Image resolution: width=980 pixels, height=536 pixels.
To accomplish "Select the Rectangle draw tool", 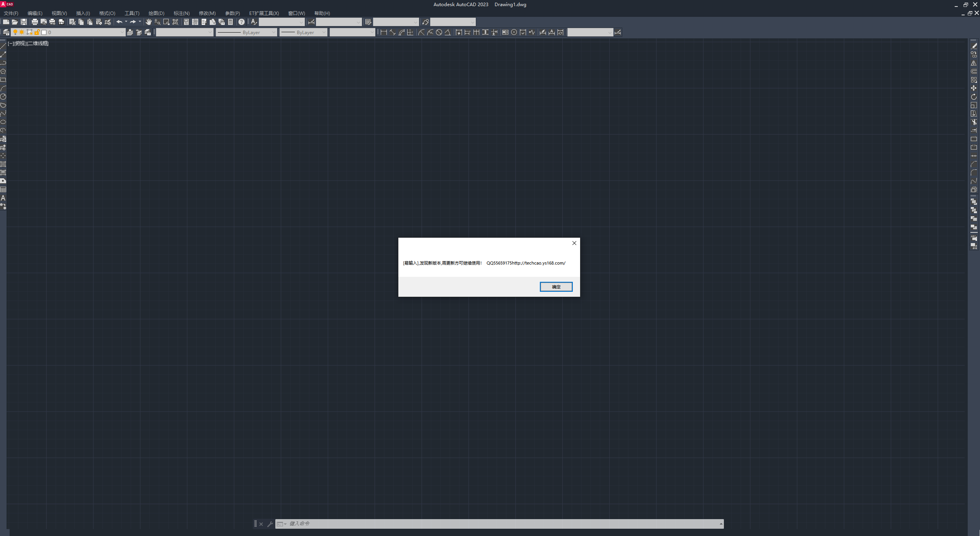I will point(3,80).
